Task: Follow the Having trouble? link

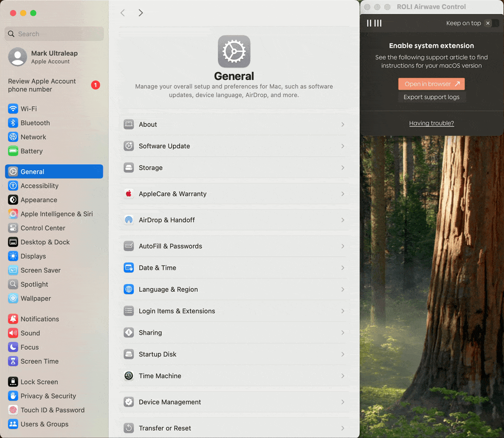Action: pos(432,123)
